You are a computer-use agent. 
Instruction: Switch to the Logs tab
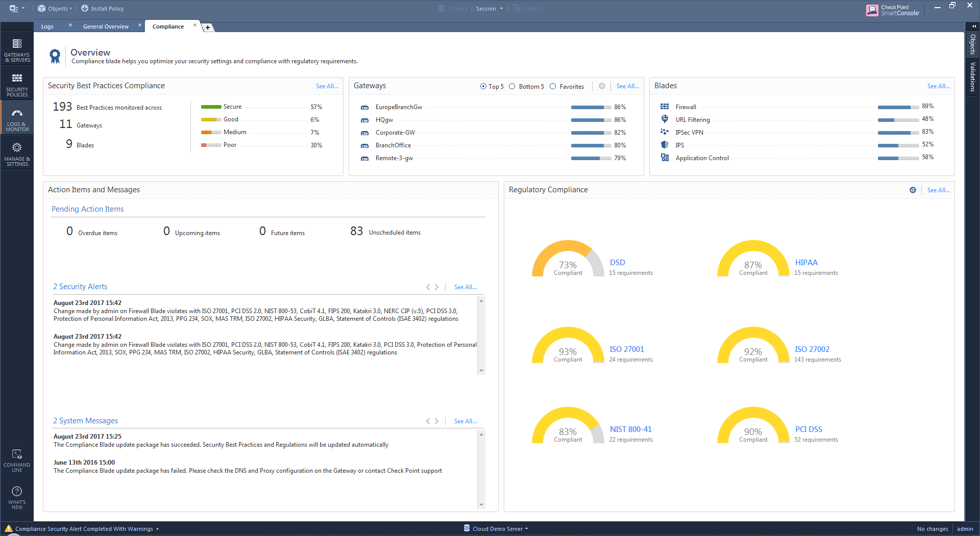(x=47, y=27)
